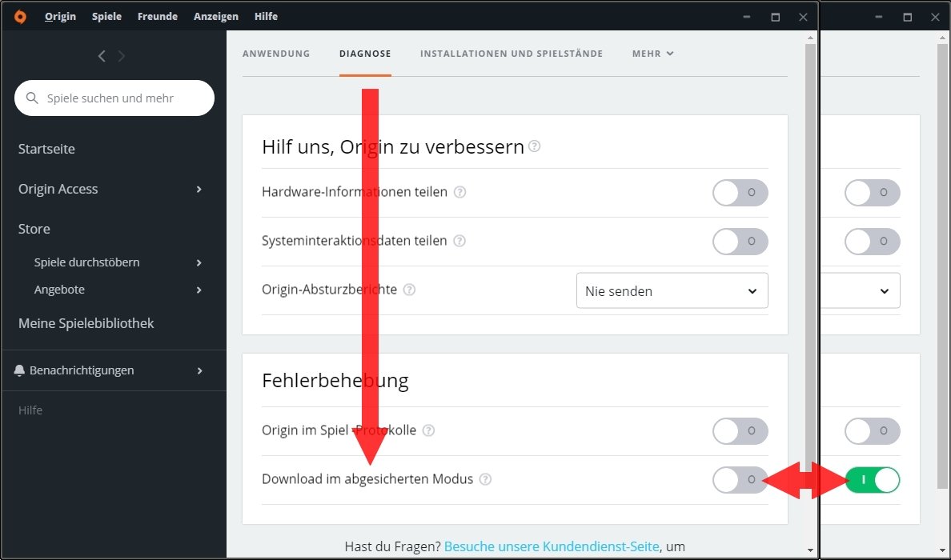Expand Origin Access chevron in sidebar
951x560 pixels.
point(199,190)
